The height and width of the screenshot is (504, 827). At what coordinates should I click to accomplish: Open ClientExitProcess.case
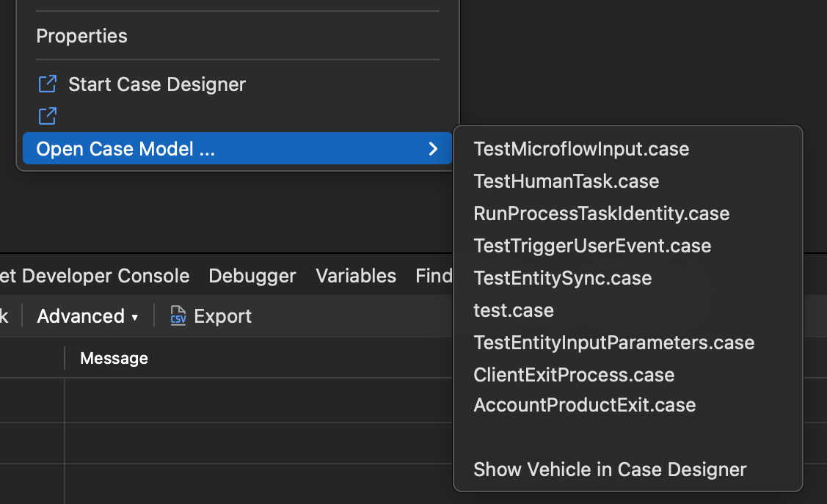coord(574,375)
